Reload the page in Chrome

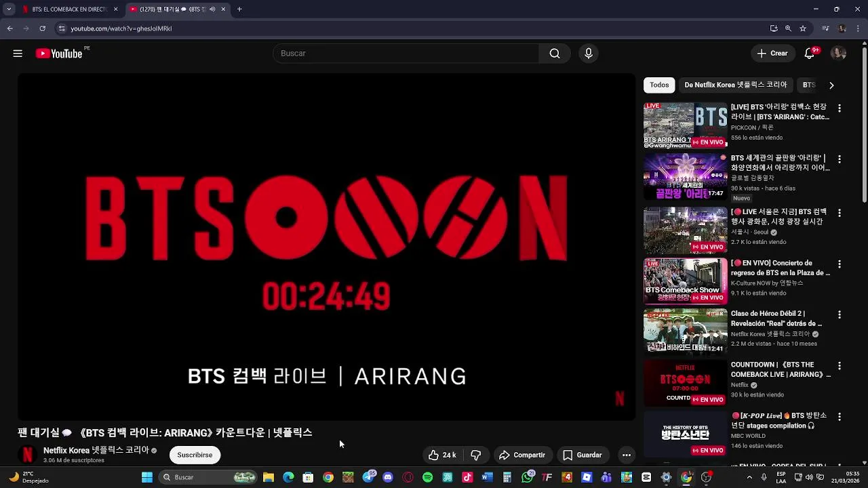click(42, 28)
